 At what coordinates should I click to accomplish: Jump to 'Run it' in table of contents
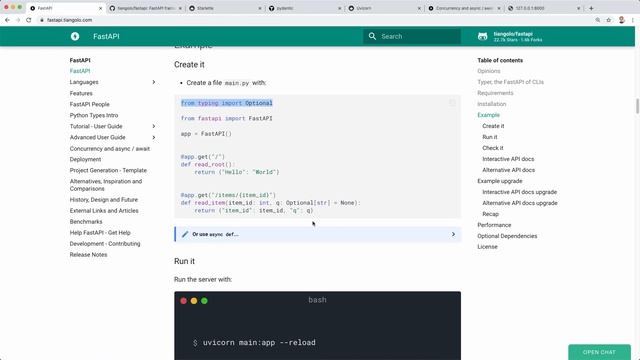pos(489,137)
